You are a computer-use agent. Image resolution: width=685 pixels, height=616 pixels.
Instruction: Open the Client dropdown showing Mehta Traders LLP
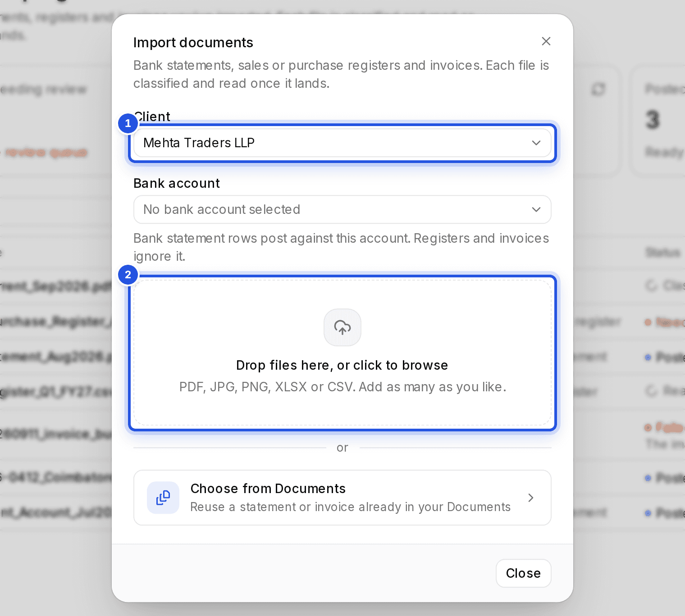[342, 143]
